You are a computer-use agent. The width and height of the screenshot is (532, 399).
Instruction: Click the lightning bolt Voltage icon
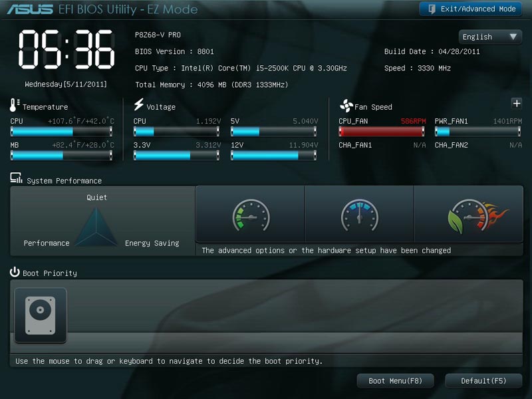point(138,104)
